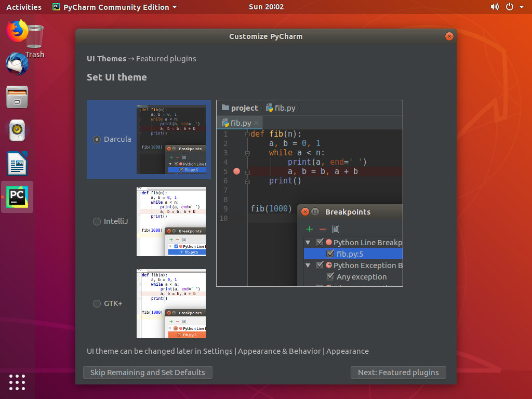The width and height of the screenshot is (532, 399).
Task: Click Next: Featured plugins button
Action: (x=398, y=372)
